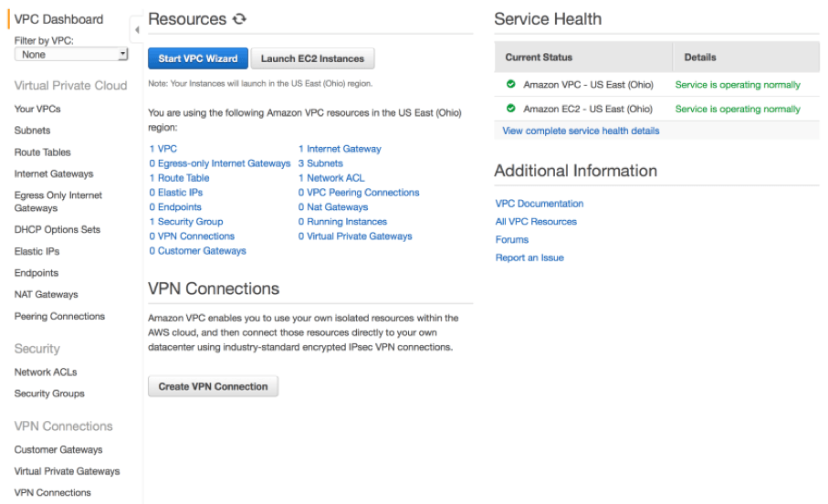Open the 1 Internet Gateway link
The width and height of the screenshot is (828, 504).
click(340, 149)
